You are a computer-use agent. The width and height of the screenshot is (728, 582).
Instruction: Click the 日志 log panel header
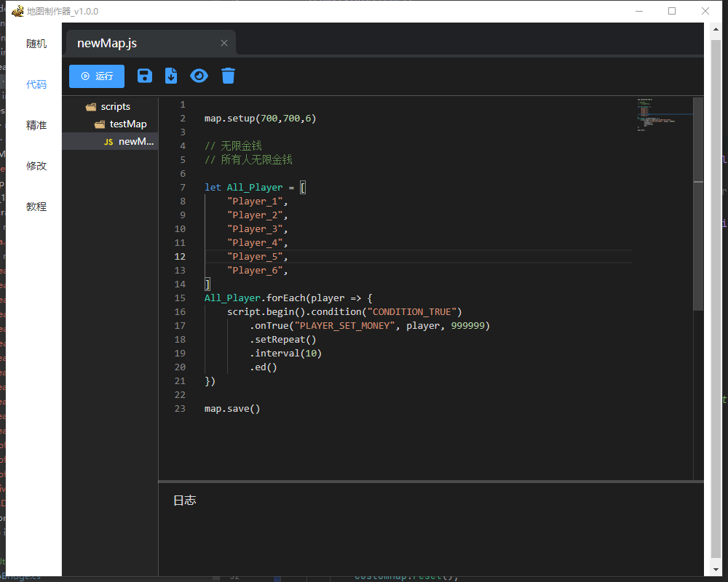185,500
